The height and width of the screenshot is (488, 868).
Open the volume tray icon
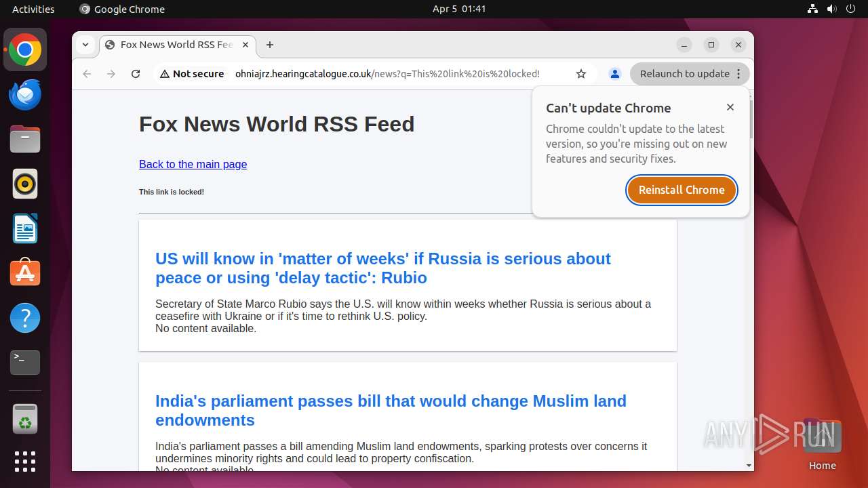click(832, 9)
